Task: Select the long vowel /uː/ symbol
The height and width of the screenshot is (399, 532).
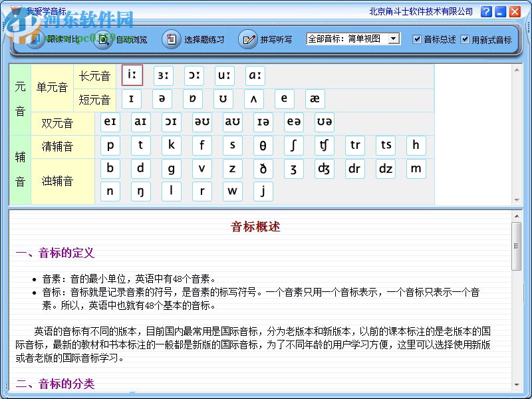Action: point(224,75)
